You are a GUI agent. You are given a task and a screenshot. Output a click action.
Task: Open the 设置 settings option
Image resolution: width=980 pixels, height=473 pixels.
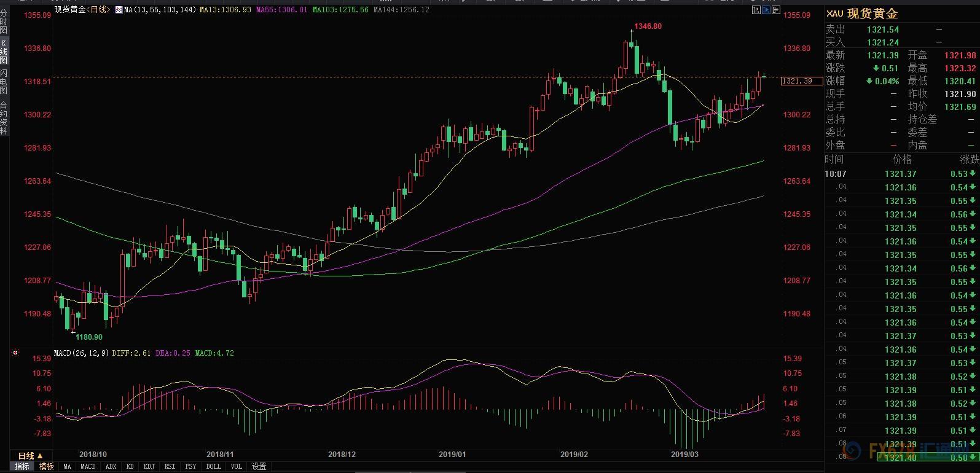point(259,467)
